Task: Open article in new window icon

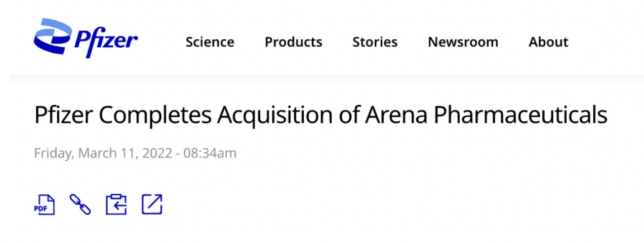Action: [x=152, y=204]
